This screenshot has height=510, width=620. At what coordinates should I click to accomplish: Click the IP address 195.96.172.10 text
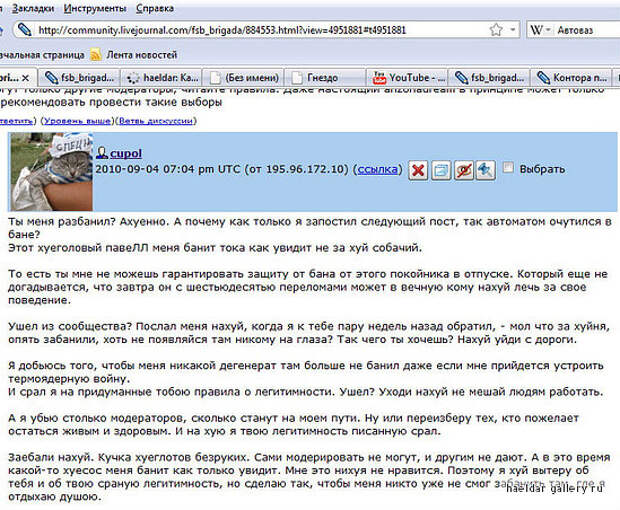point(305,169)
